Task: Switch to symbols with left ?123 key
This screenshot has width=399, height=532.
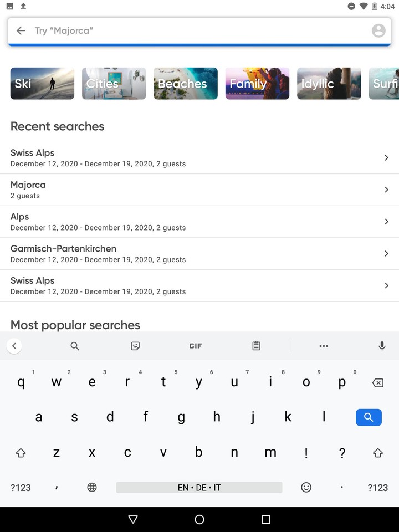Action: tap(21, 488)
